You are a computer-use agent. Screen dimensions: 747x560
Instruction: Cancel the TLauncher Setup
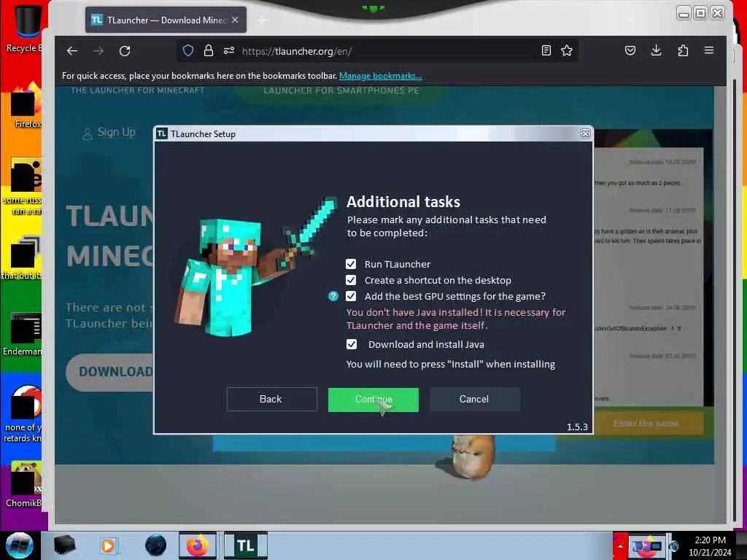474,399
